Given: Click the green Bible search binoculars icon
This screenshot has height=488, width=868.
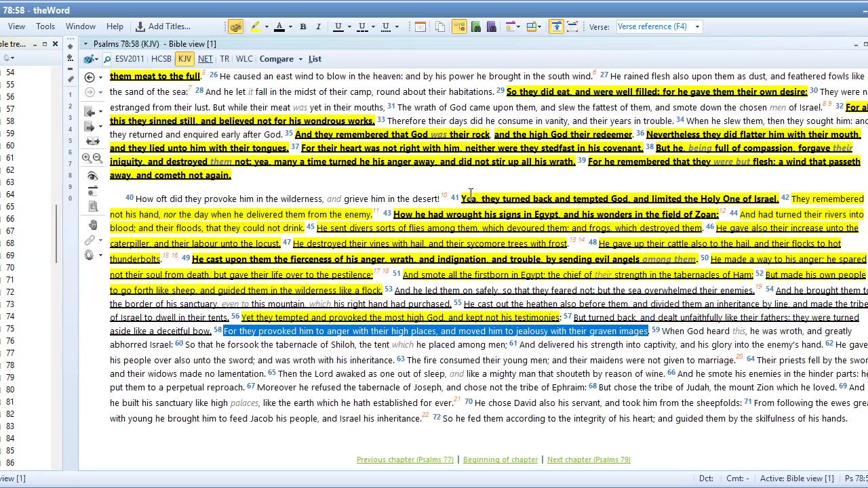Looking at the screenshot, I should coord(475,26).
